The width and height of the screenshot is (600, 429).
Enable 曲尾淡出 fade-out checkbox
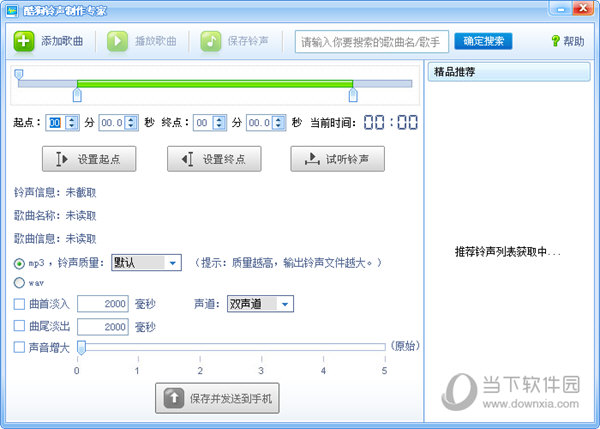click(x=19, y=326)
